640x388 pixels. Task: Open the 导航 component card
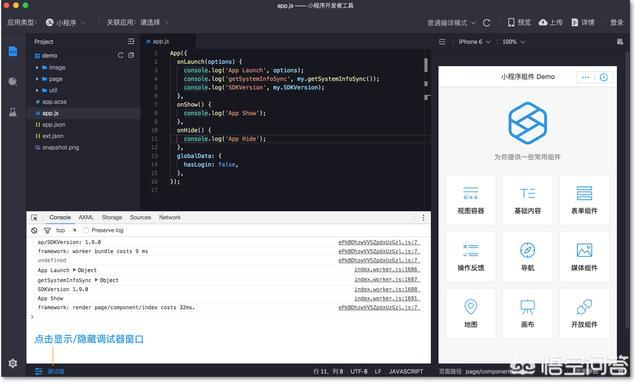527,257
